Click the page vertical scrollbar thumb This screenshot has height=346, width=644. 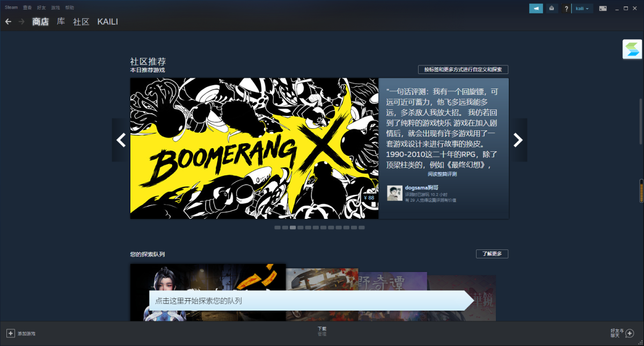641,121
